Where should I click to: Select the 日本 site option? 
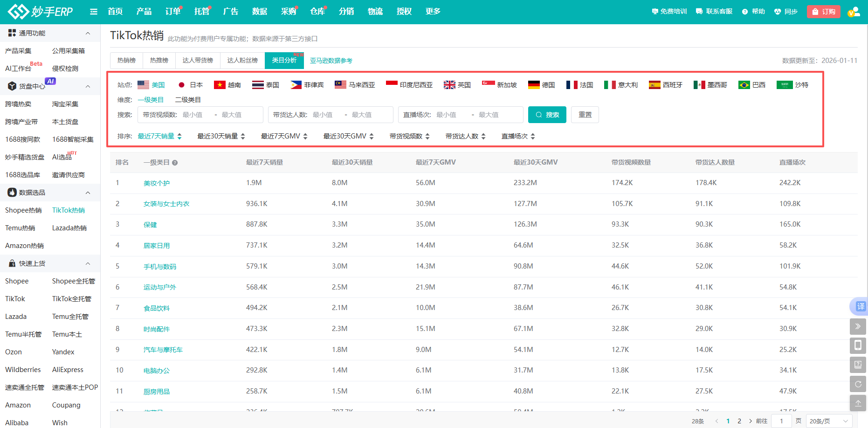coord(191,85)
